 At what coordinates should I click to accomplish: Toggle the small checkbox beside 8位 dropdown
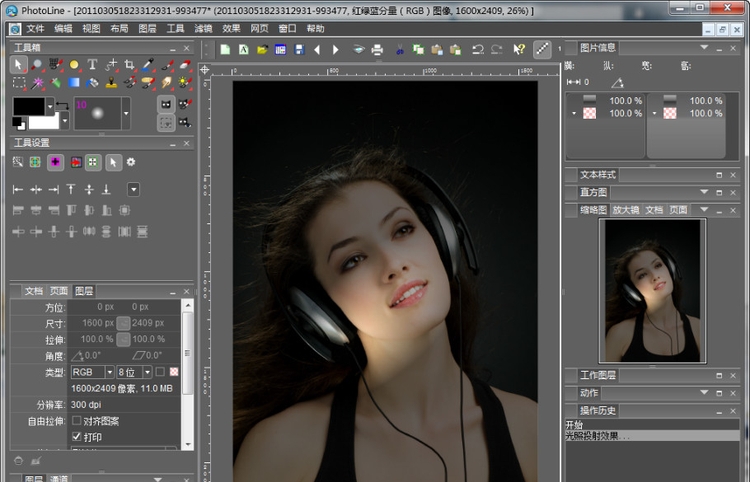(x=160, y=372)
